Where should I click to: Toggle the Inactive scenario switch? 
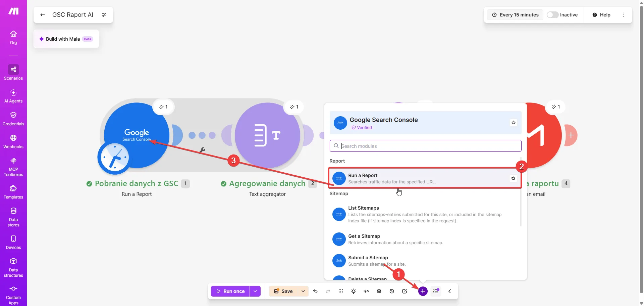552,15
